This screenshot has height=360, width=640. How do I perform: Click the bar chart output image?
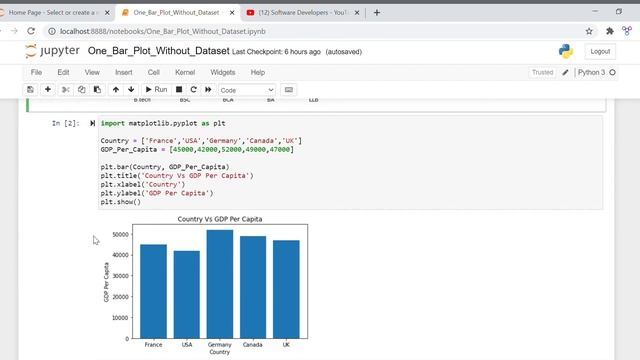point(206,285)
